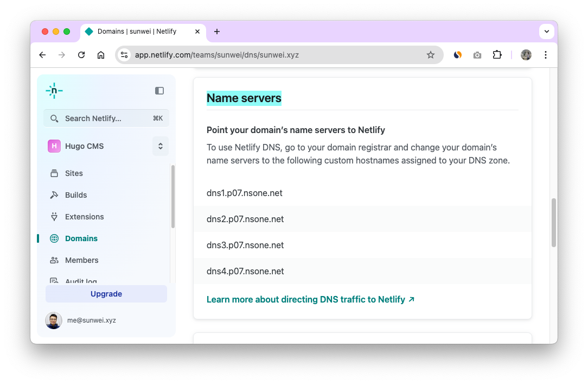Open the Chrome profile avatar

pyautogui.click(x=526, y=55)
